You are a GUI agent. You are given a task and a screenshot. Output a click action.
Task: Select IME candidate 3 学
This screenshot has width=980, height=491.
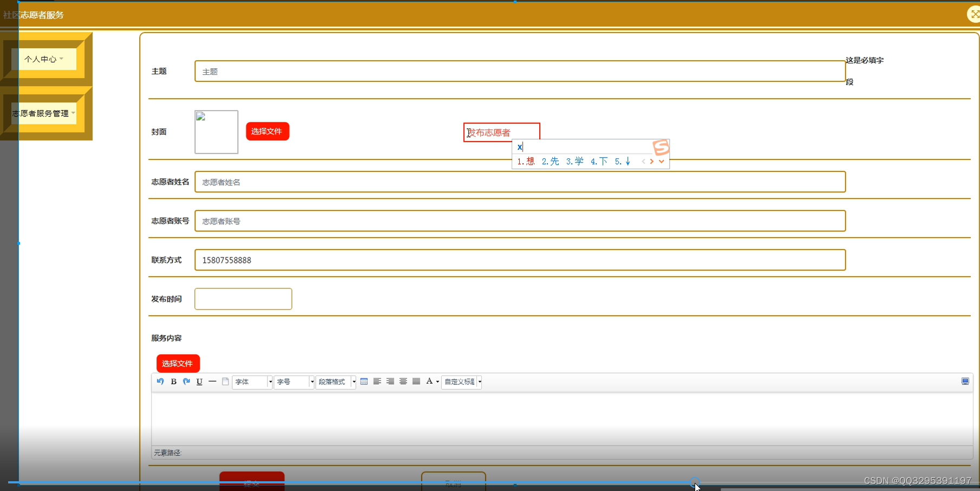(574, 161)
